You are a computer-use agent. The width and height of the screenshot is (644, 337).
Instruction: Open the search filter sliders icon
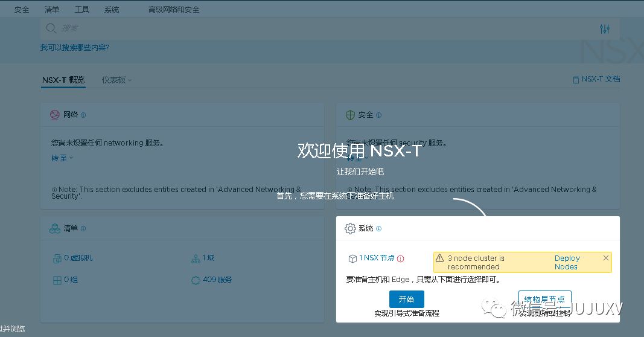pos(605,29)
